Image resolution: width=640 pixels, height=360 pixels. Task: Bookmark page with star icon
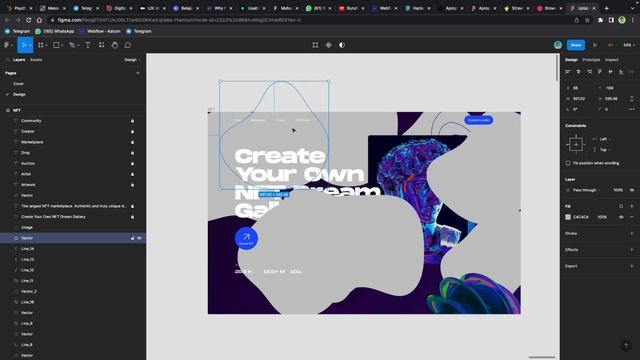587,20
